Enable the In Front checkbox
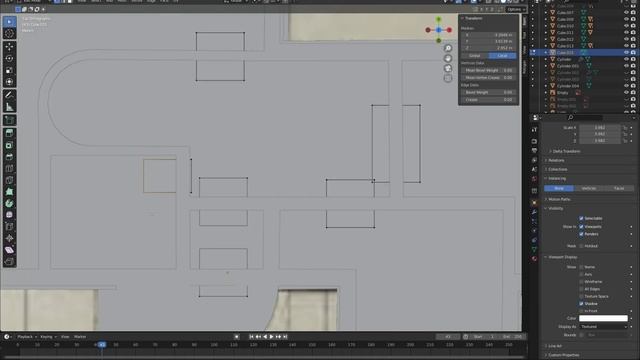 coord(581,311)
